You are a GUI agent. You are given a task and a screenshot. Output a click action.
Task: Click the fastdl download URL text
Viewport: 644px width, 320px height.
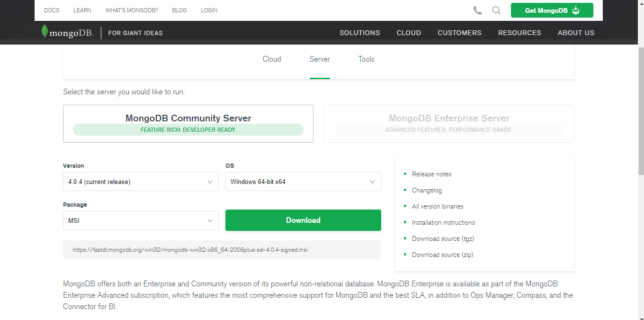[190, 249]
